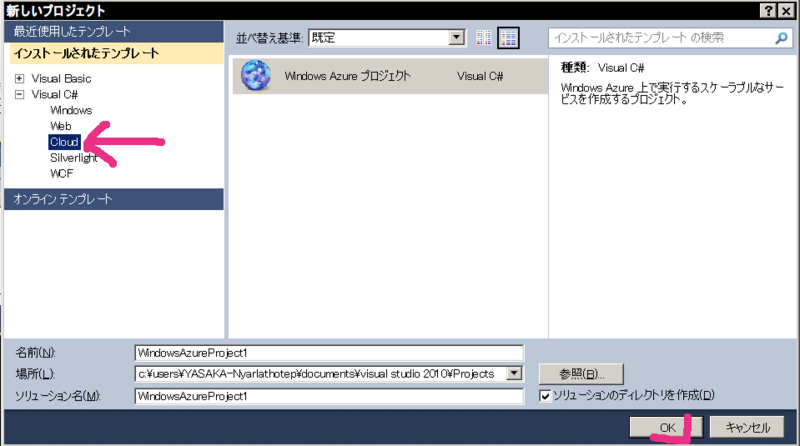Select the Cloud category in tree

tap(64, 142)
